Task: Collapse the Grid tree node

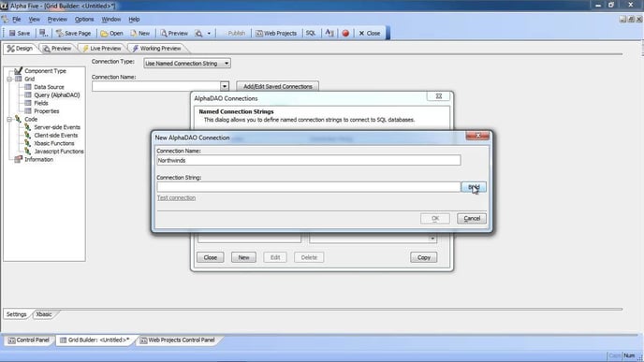Action: coord(9,79)
